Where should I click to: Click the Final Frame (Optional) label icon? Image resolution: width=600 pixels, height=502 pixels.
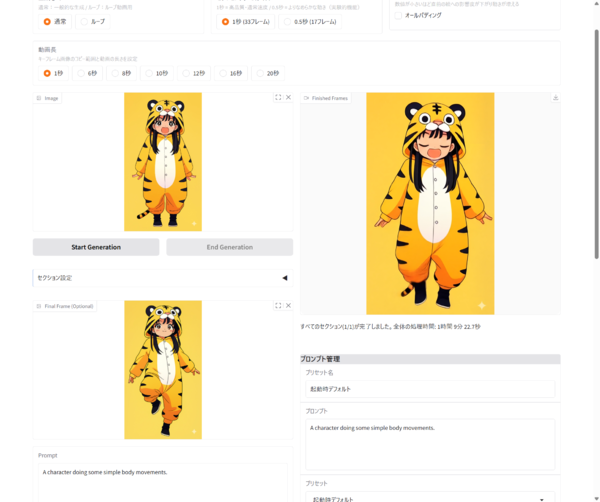point(39,306)
